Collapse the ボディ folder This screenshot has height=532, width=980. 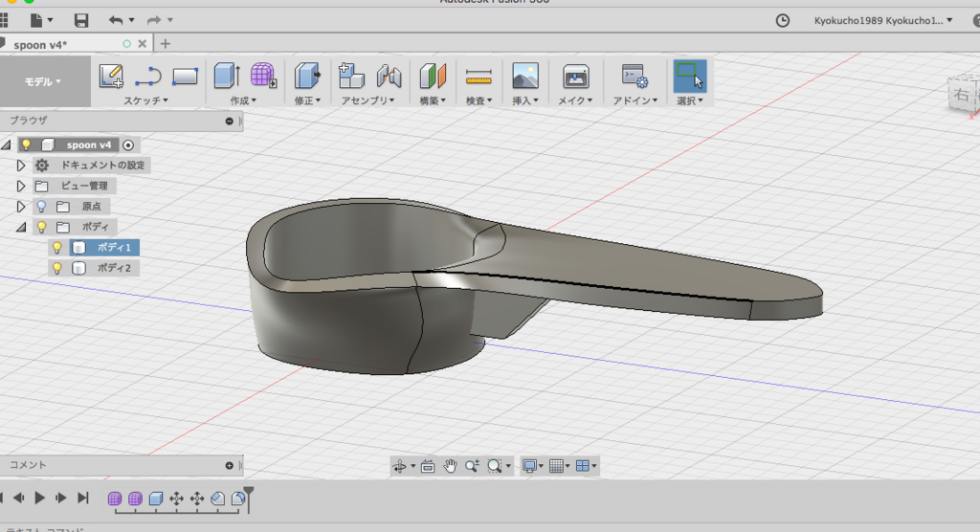coord(21,228)
